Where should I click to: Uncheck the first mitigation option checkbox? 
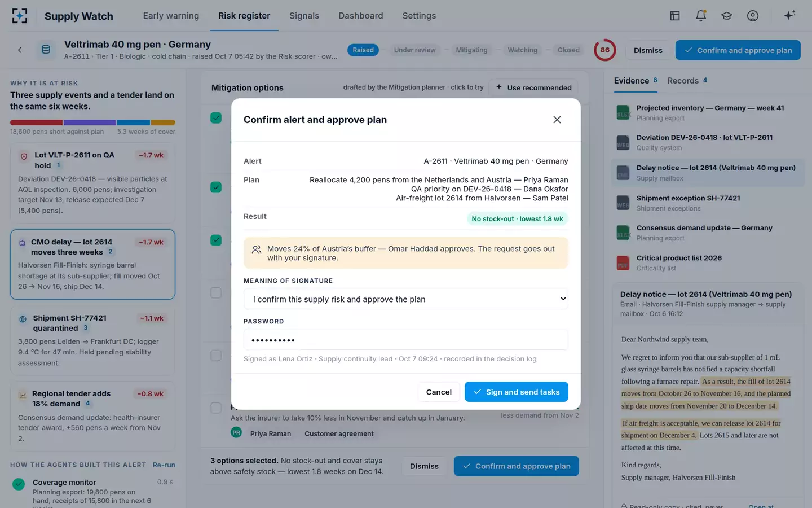pos(216,117)
